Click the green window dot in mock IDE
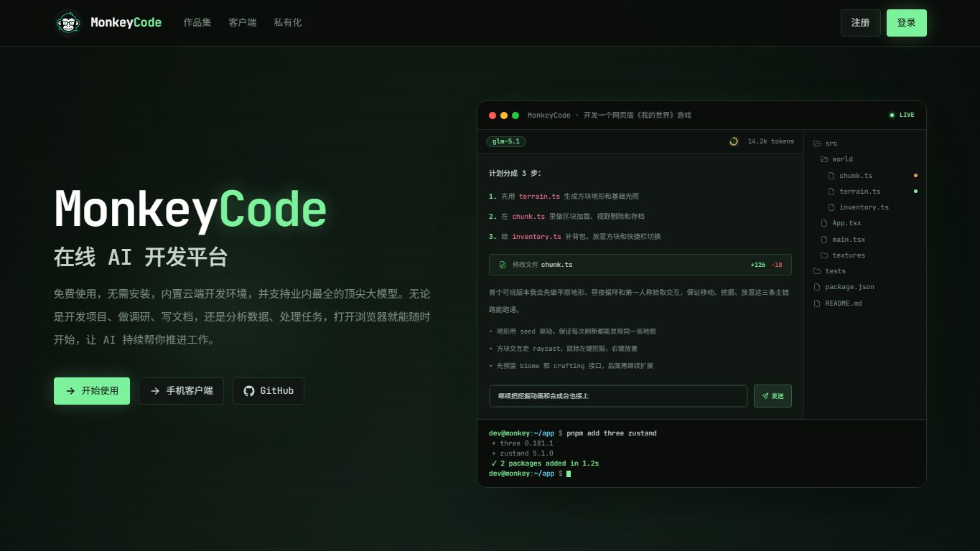The image size is (980, 551). [515, 116]
